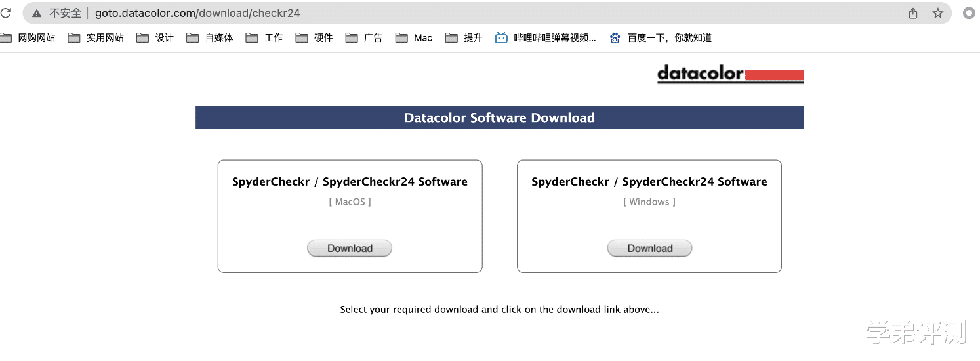This screenshot has height=361, width=980.
Task: Click the 'Select your required download' instruction text
Action: point(499,309)
